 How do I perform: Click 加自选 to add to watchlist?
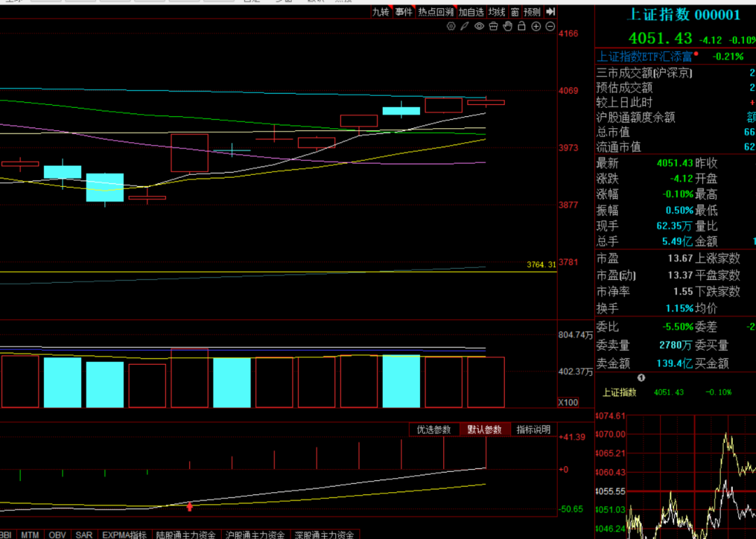470,12
